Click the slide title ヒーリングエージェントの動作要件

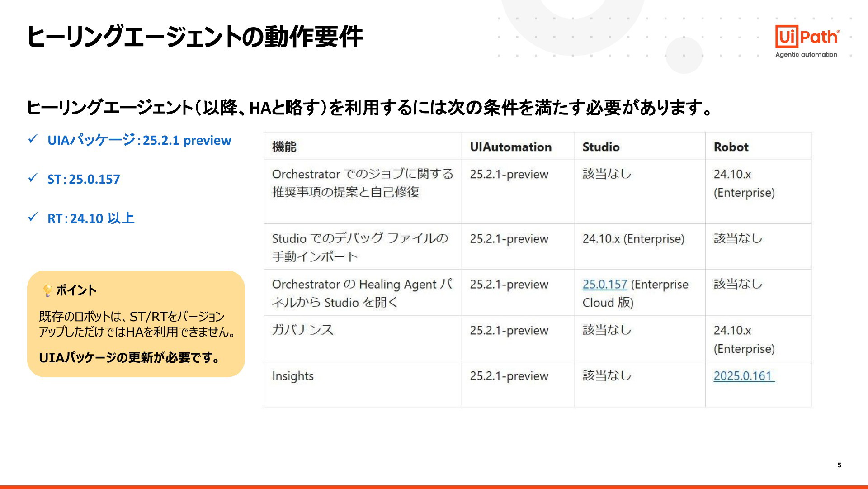tap(195, 37)
